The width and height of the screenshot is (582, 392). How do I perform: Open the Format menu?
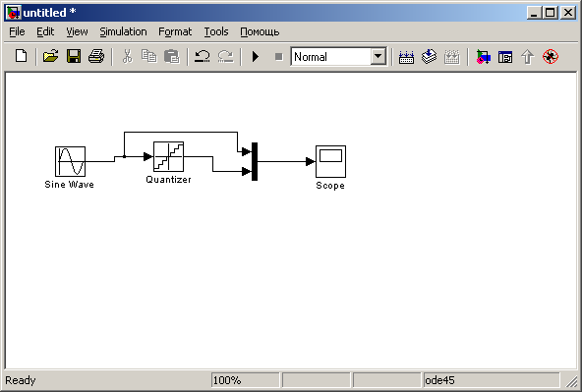(x=175, y=31)
